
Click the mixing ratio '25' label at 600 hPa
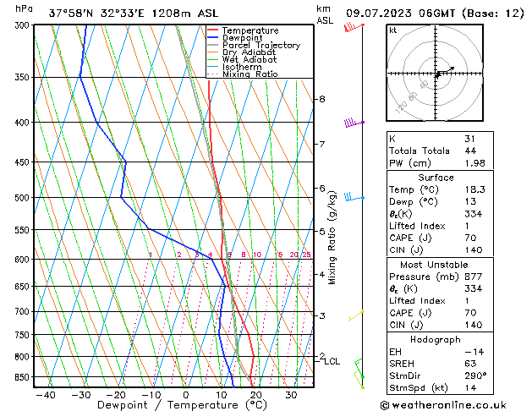pos(306,255)
